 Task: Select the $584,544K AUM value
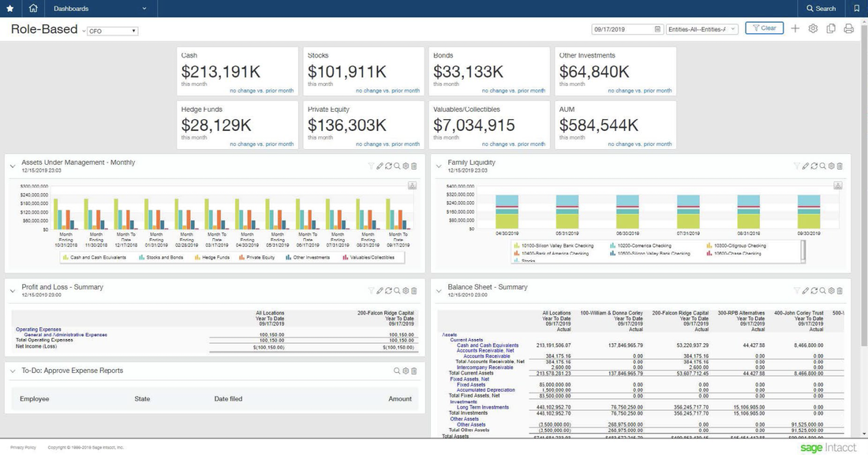tap(598, 125)
